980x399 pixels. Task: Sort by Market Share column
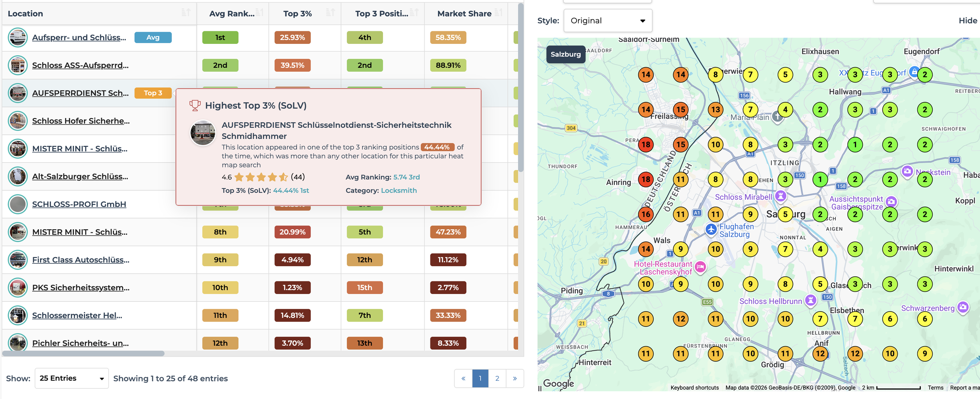tap(498, 13)
